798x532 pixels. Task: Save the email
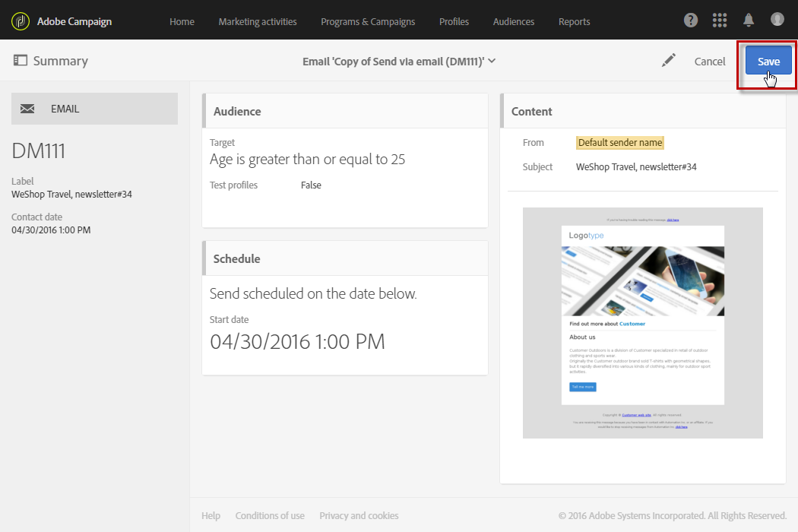(768, 61)
